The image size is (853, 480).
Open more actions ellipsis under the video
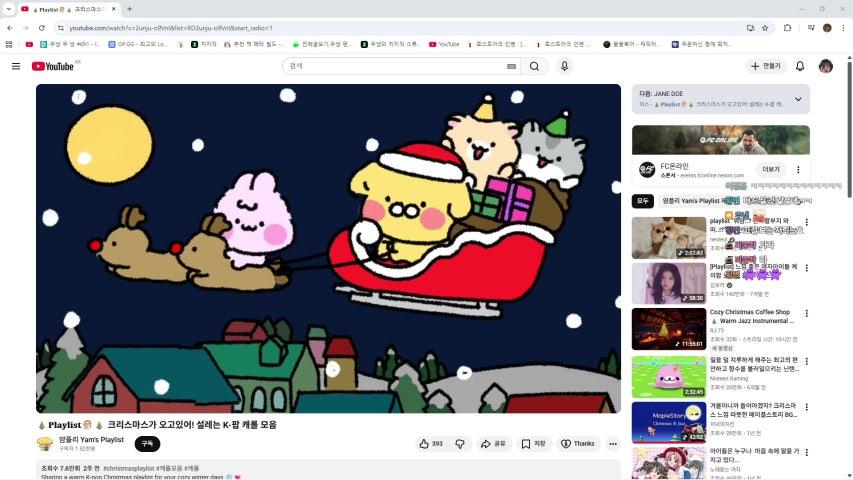[x=613, y=444]
